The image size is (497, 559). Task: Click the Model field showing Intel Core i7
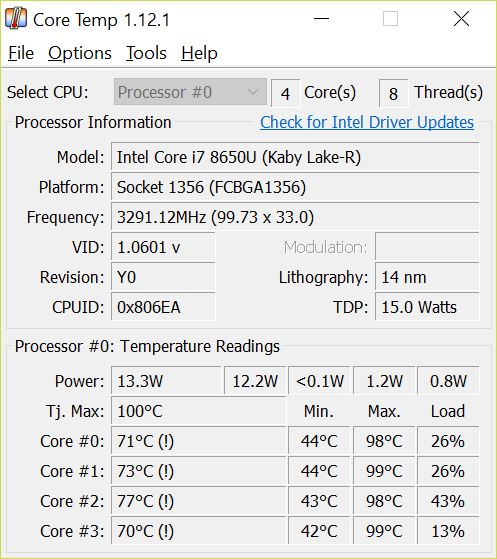295,157
